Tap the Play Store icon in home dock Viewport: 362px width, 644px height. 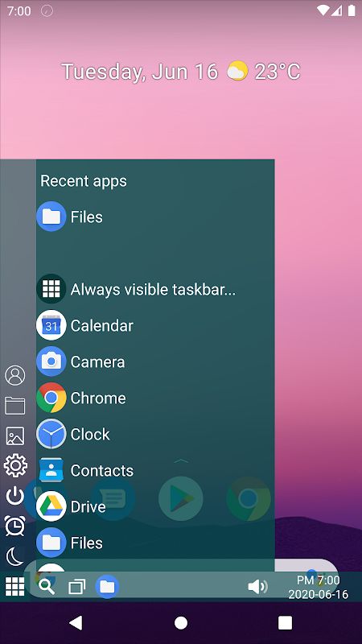tap(180, 498)
